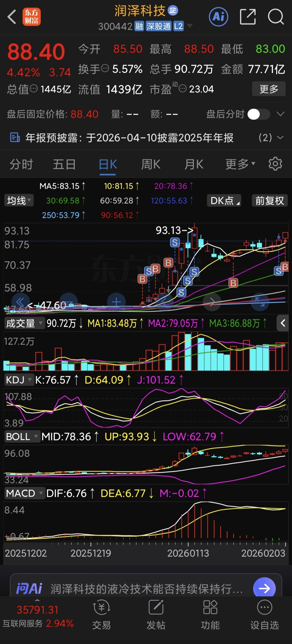Screen dimensions: 292x644
Task: Tap the 250:53.79 moving average value
Action: 64,215
